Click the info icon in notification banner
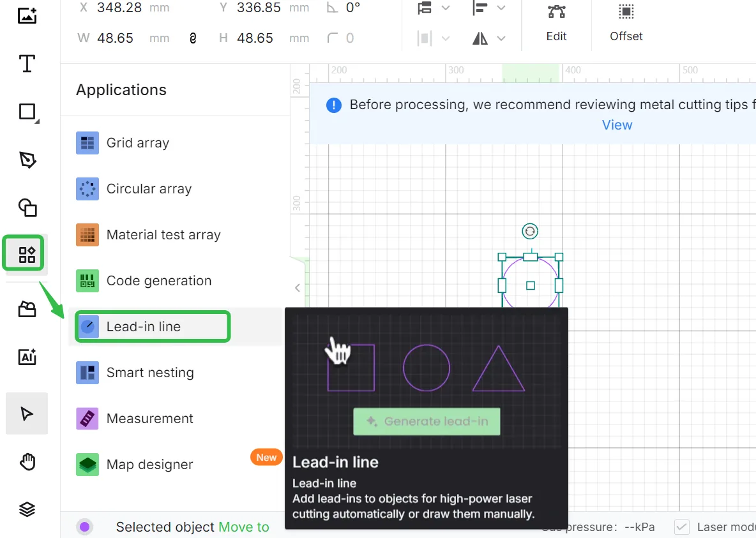The image size is (756, 538). pyautogui.click(x=334, y=105)
